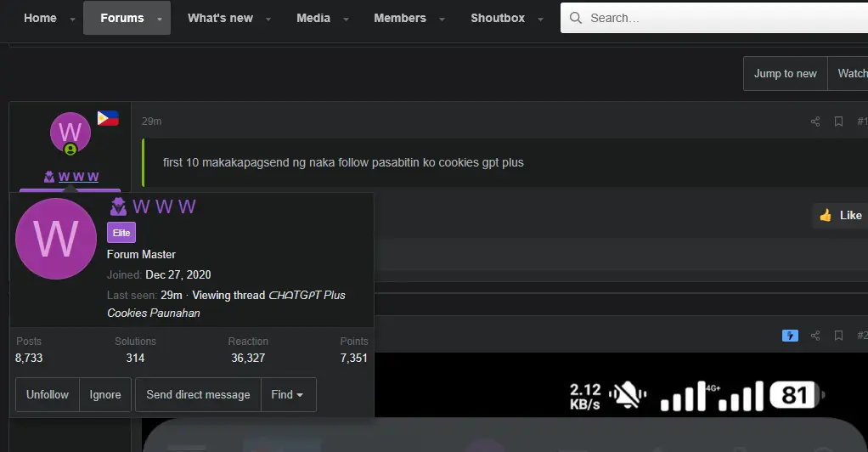The height and width of the screenshot is (452, 868).
Task: Open the What's new section
Action: point(220,18)
